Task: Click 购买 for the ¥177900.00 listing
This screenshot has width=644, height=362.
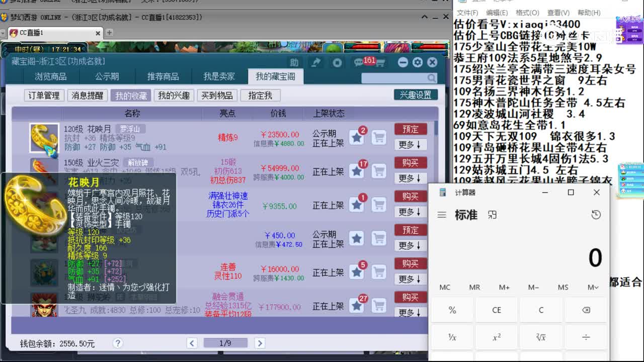Action: point(411,297)
